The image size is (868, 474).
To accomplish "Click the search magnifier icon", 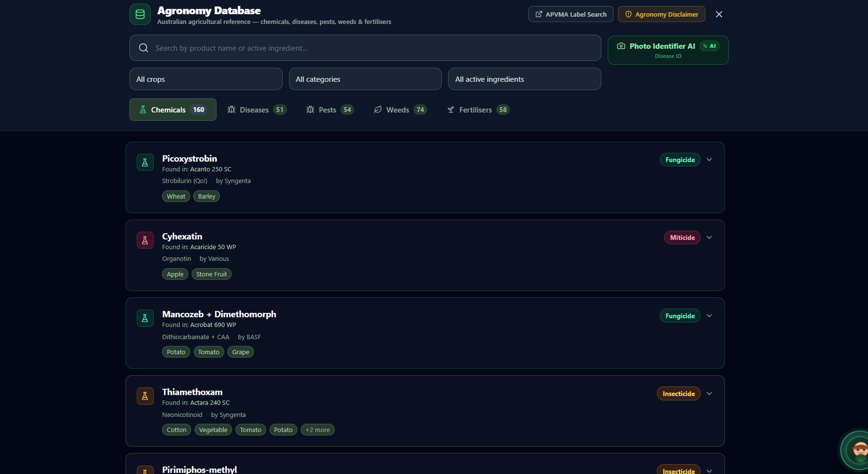I will tap(143, 48).
